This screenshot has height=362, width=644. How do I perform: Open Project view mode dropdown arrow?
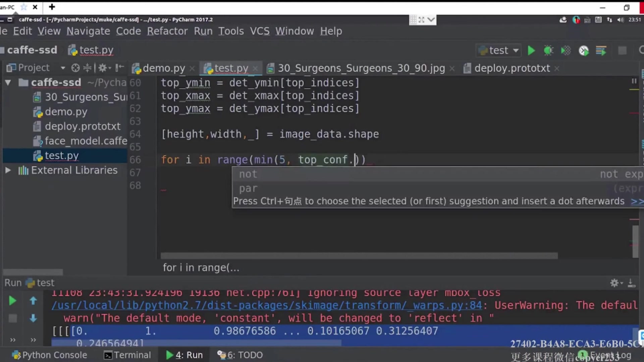[63, 68]
